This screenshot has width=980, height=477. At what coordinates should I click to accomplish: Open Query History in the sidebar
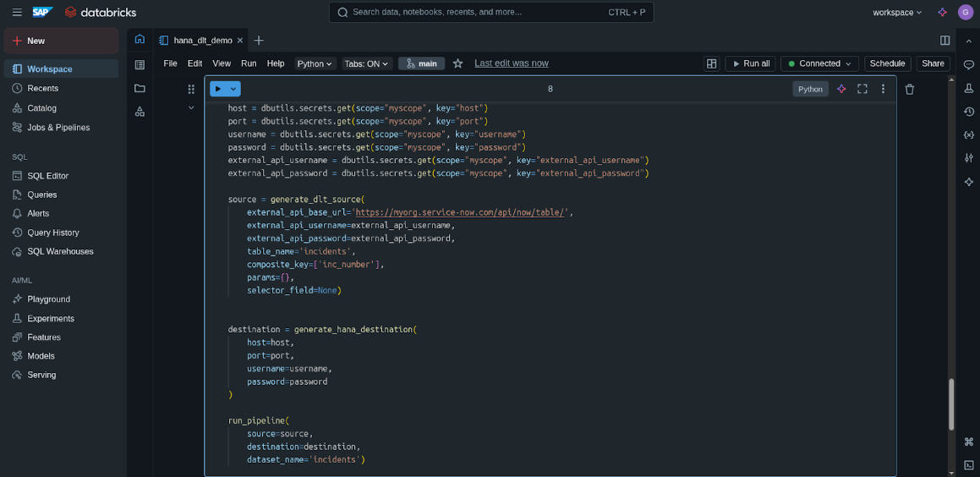[x=61, y=233]
